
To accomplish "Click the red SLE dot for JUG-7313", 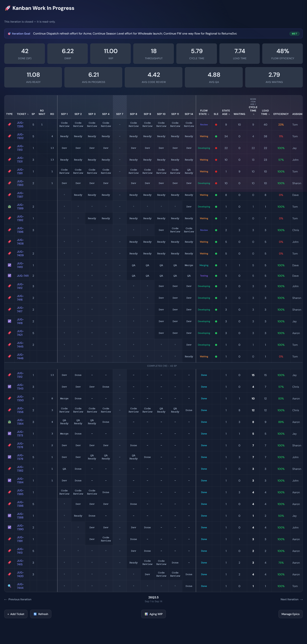I will tap(216, 148).
